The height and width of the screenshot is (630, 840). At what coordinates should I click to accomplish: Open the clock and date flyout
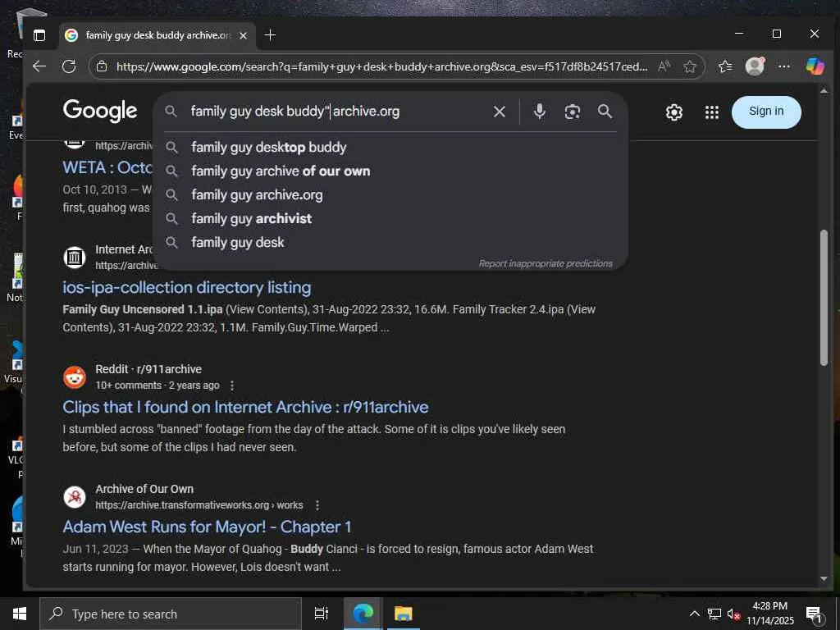click(x=769, y=614)
